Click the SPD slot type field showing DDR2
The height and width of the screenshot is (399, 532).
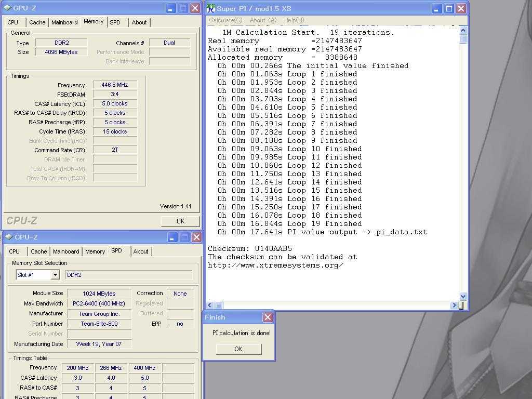point(129,275)
